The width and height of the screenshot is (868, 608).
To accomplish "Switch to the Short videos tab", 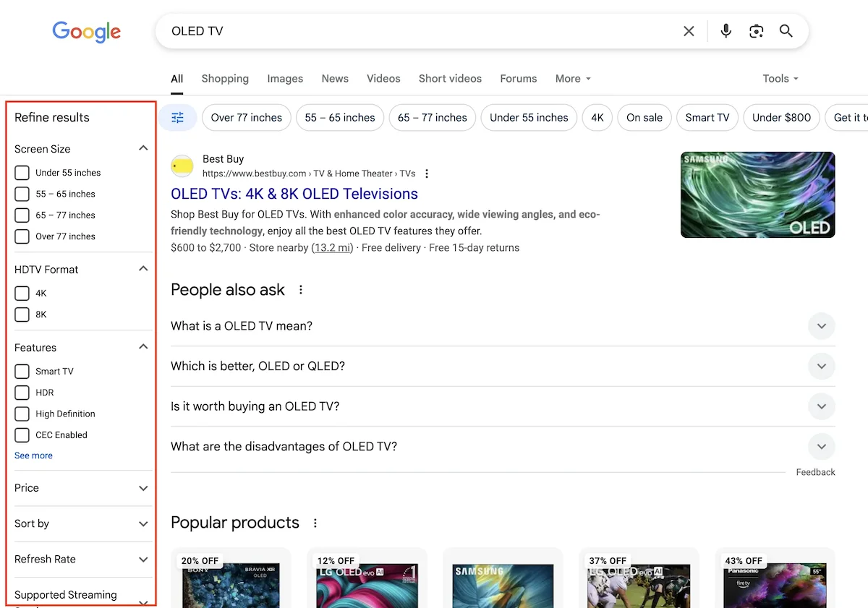I will (x=450, y=79).
